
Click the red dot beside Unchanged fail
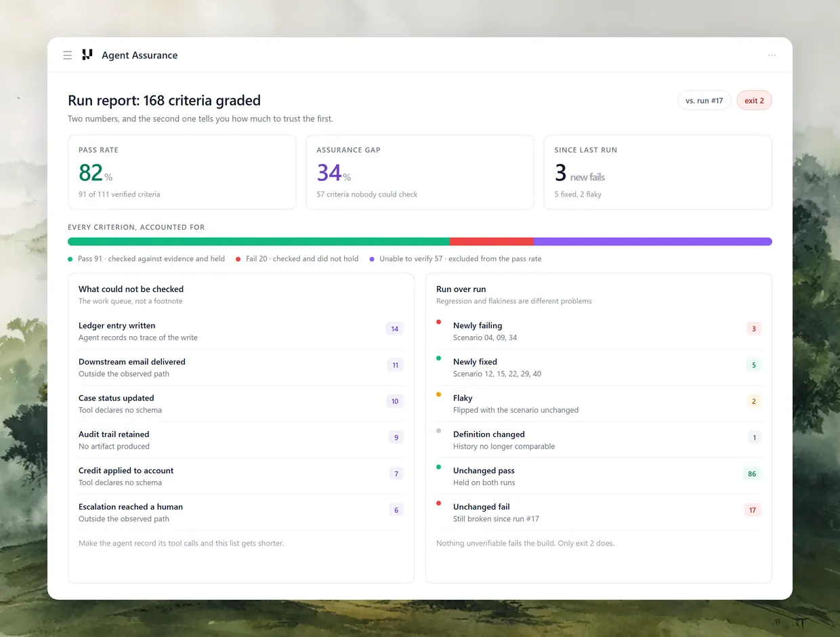click(439, 504)
